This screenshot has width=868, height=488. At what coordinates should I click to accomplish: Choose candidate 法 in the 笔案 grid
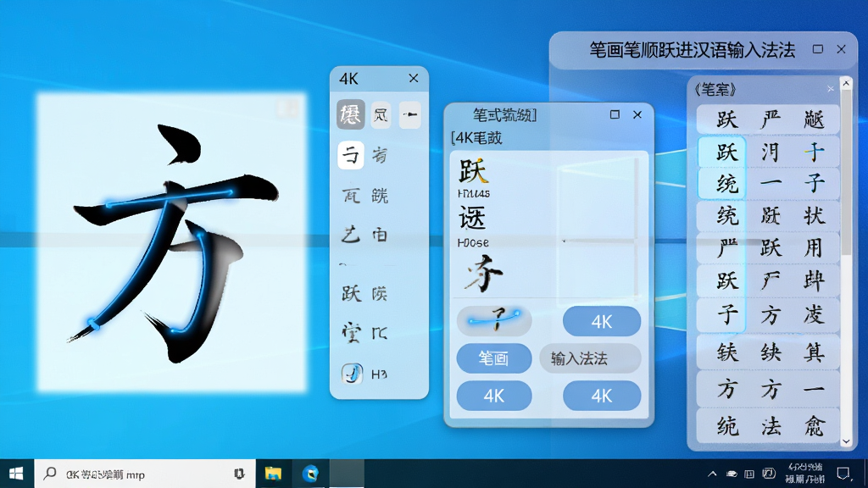coord(771,426)
